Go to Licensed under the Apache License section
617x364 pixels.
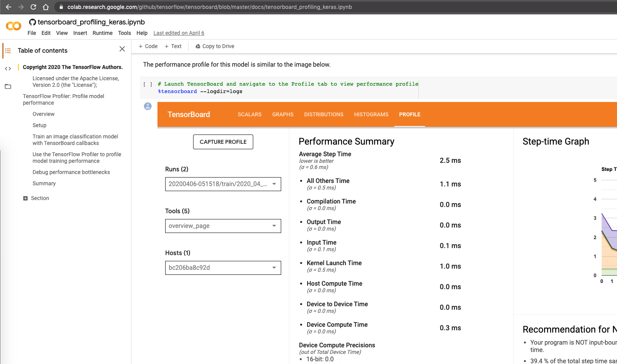(x=76, y=82)
